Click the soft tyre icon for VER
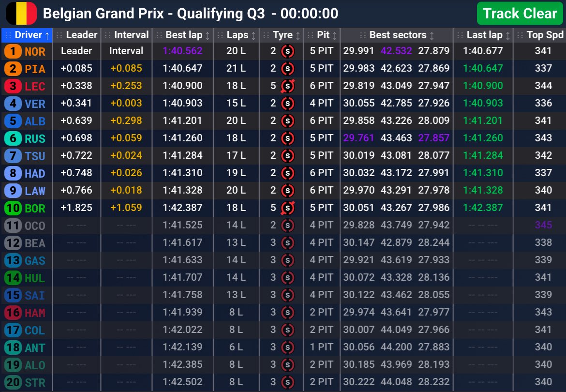 point(288,104)
